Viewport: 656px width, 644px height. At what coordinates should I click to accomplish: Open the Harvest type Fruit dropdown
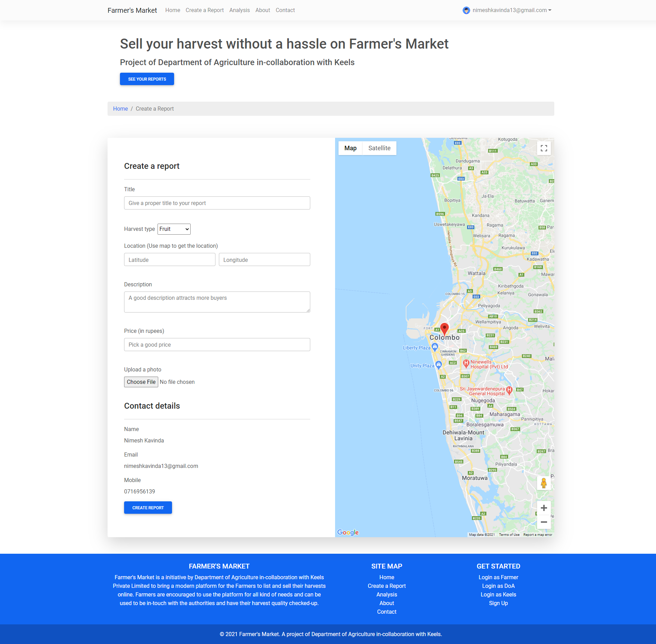174,229
